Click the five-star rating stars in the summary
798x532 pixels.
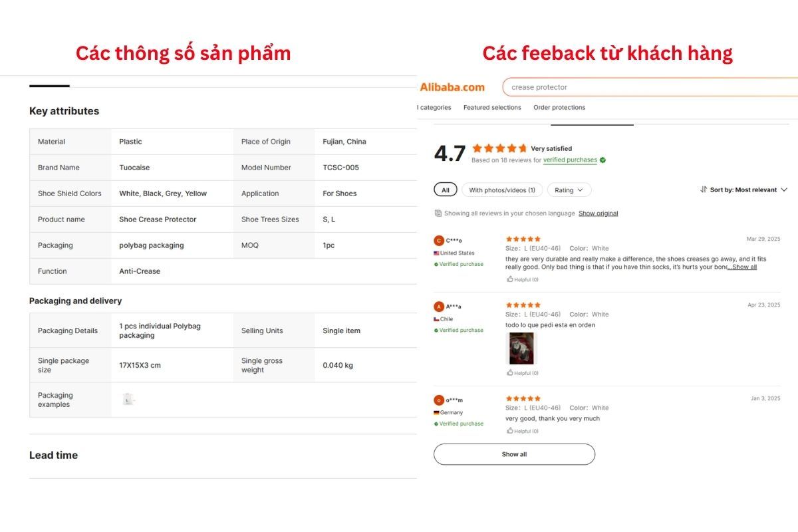tap(499, 148)
